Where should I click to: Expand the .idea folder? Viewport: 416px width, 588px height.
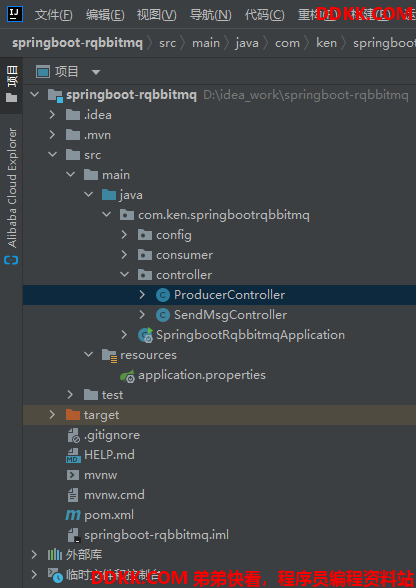click(52, 115)
